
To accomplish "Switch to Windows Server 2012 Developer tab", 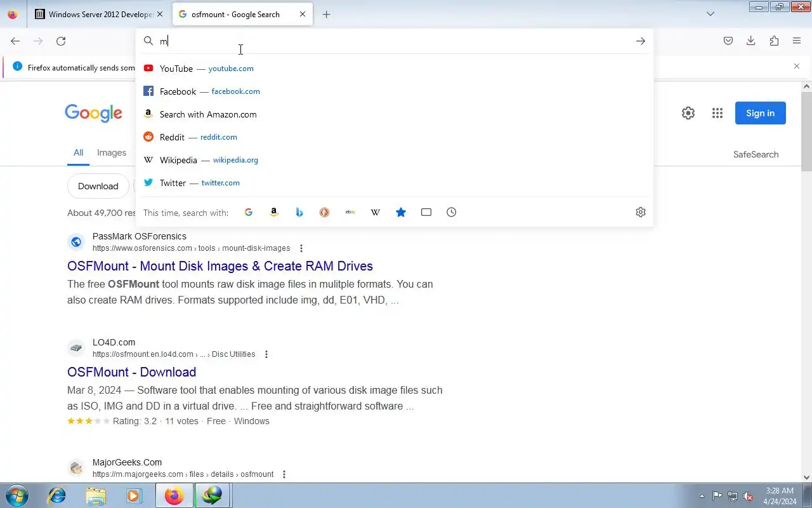I will tap(99, 14).
